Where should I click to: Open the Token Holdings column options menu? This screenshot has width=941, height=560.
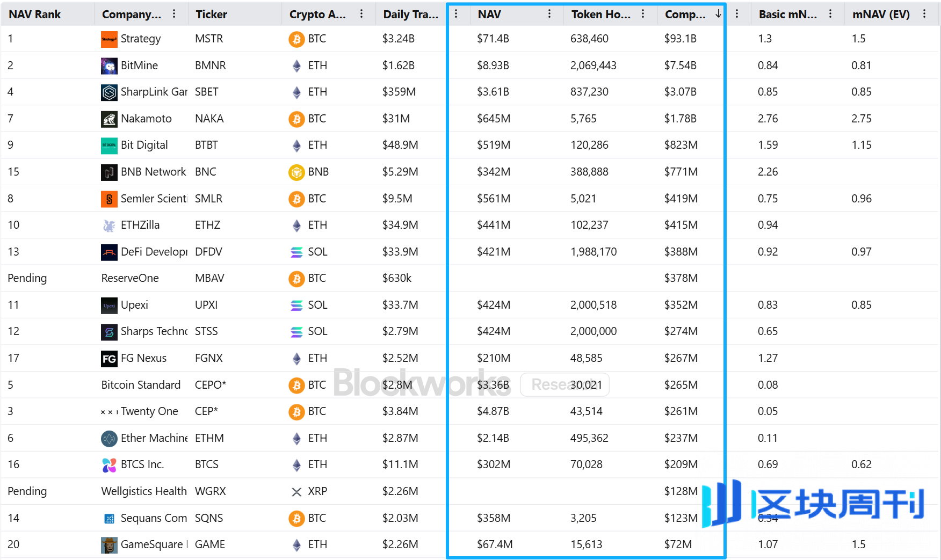[x=643, y=14]
